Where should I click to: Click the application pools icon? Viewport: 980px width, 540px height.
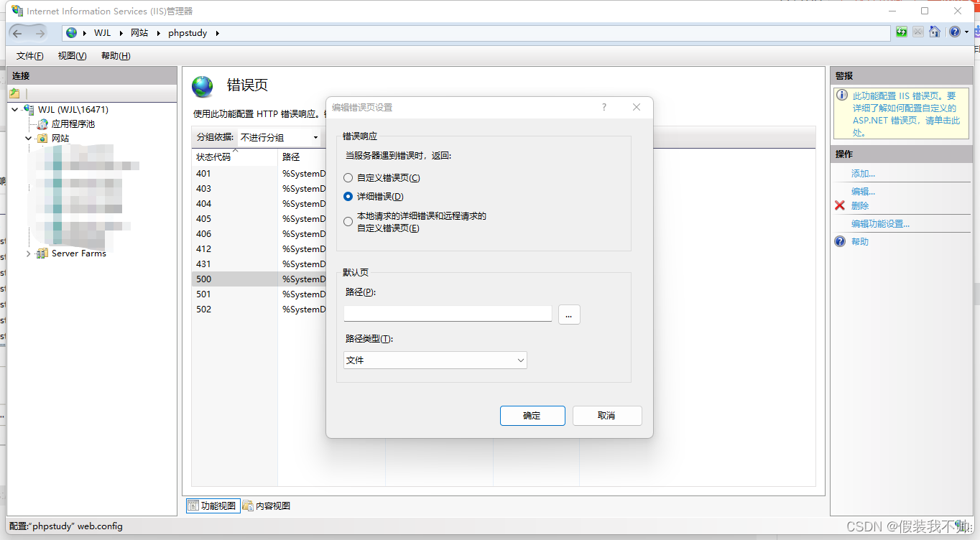(43, 124)
